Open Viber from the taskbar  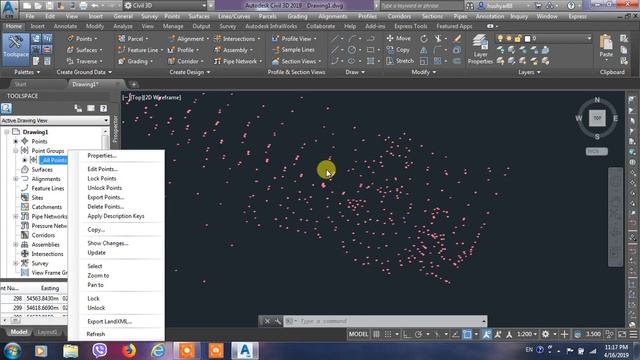[x=100, y=351]
